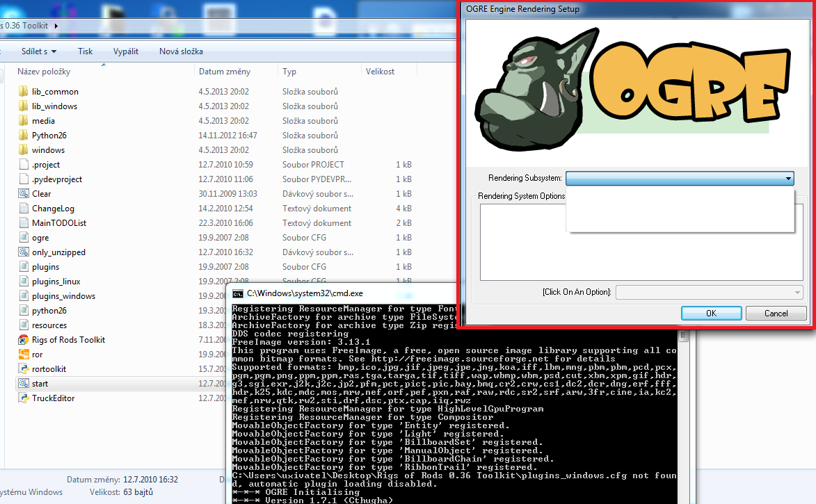Select the Python26 folder icon
This screenshot has height=504, width=816.
click(23, 136)
